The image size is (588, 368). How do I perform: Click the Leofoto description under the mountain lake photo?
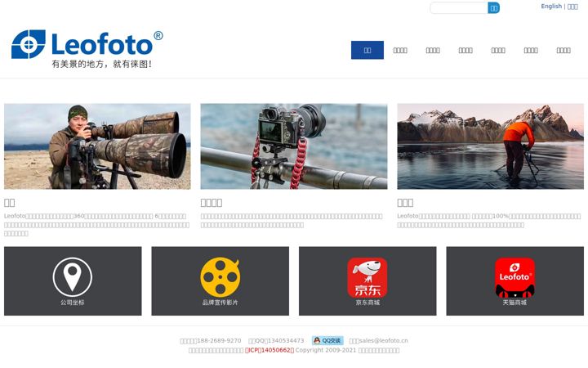488,221
